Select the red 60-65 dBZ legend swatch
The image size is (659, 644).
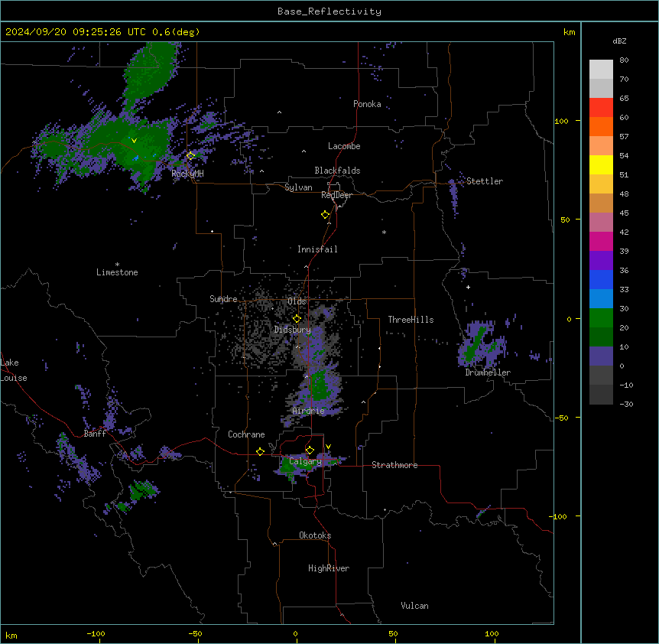[x=601, y=108]
